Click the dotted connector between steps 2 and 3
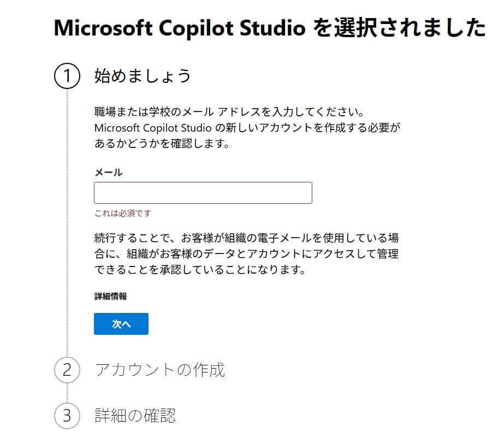Image resolution: width=504 pixels, height=432 pixels. tap(67, 393)
